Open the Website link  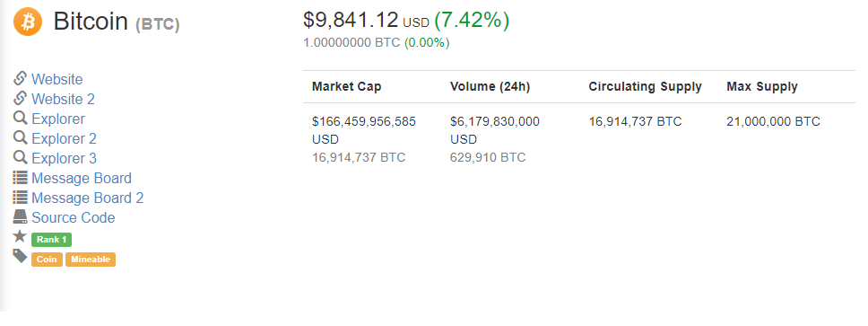pos(57,79)
